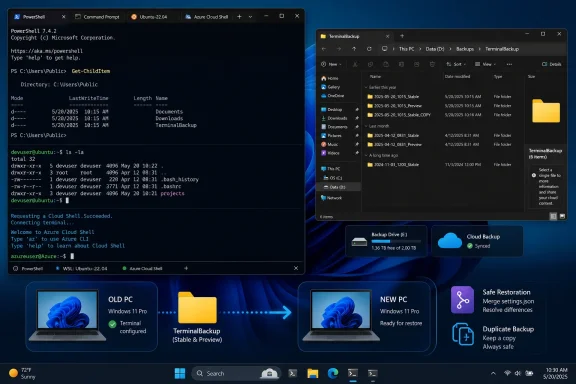Sort by the Name column header
Viewport: 576px width, 384px height.
point(375,76)
